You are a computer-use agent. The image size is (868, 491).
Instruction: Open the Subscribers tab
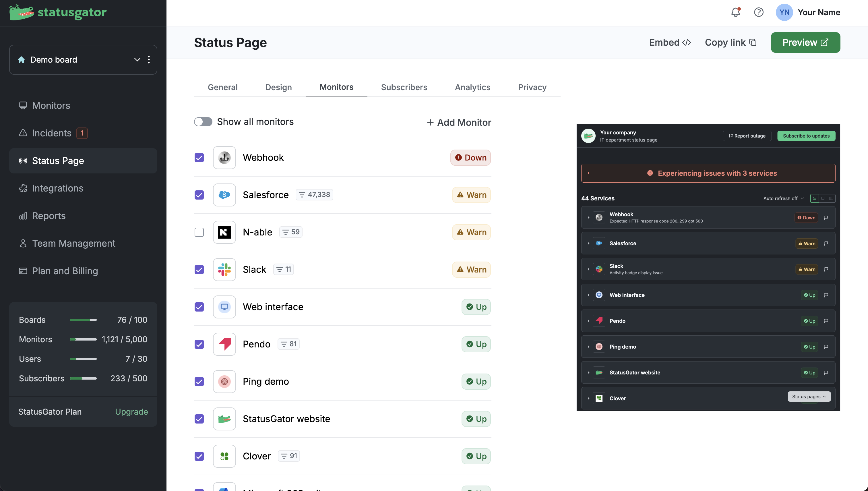point(404,87)
